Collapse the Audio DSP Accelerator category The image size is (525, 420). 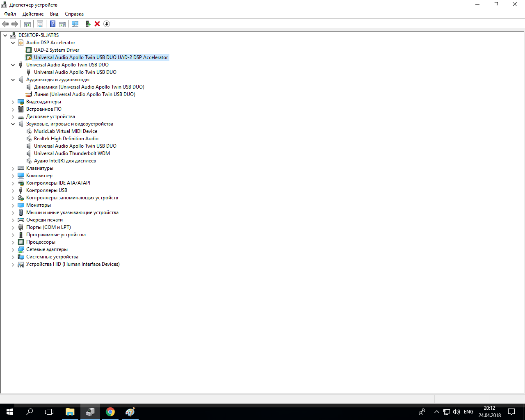pyautogui.click(x=13, y=43)
